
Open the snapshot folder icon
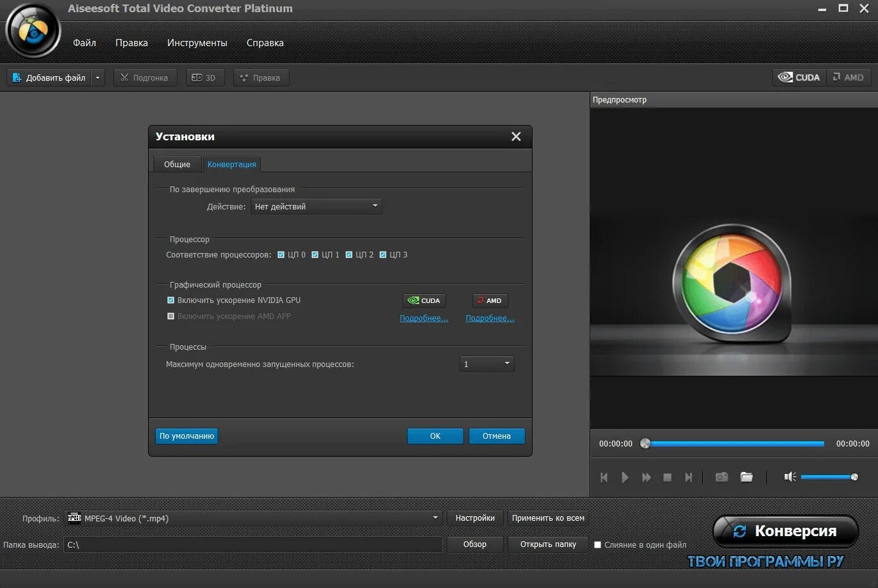click(747, 477)
